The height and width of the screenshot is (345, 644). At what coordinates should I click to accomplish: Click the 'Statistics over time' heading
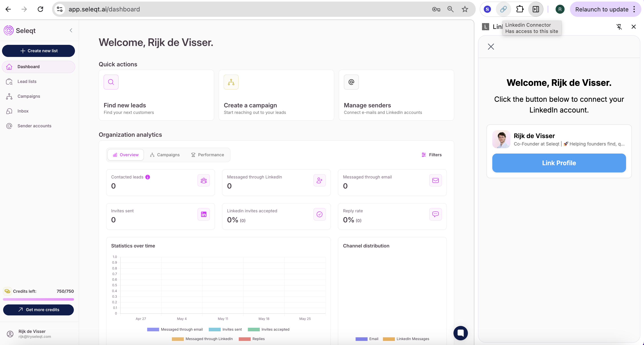(x=133, y=245)
